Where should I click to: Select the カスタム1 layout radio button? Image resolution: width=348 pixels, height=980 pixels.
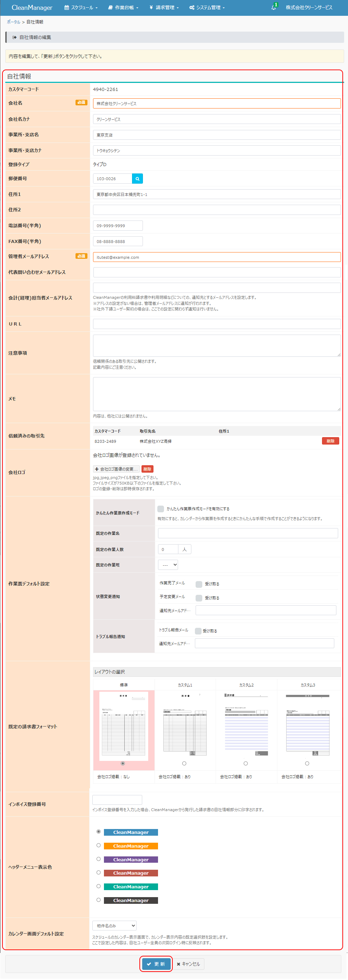[x=184, y=764]
